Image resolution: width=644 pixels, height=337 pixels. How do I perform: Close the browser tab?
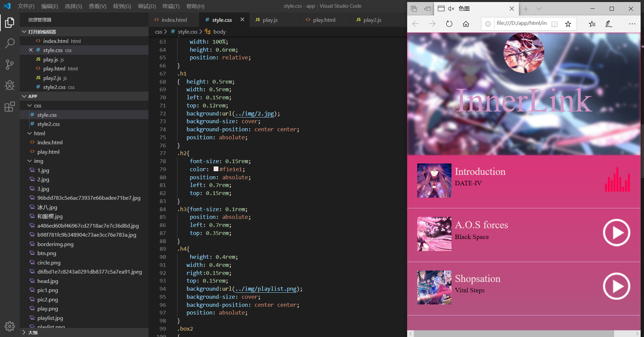tap(512, 9)
